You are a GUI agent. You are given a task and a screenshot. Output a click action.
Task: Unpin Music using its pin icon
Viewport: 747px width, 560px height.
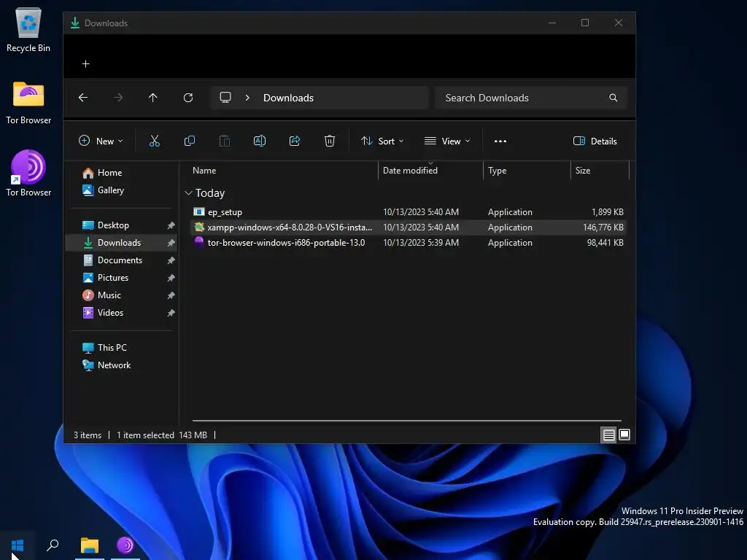pos(171,295)
